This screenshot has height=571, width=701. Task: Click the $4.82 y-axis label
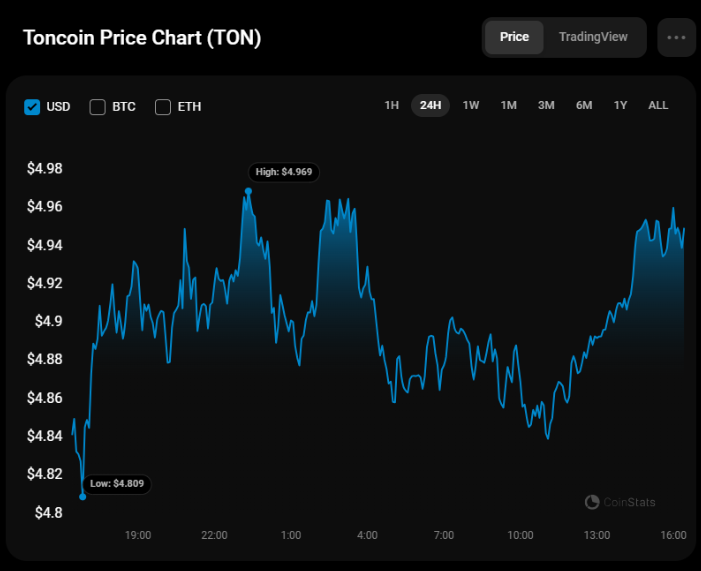[45, 474]
